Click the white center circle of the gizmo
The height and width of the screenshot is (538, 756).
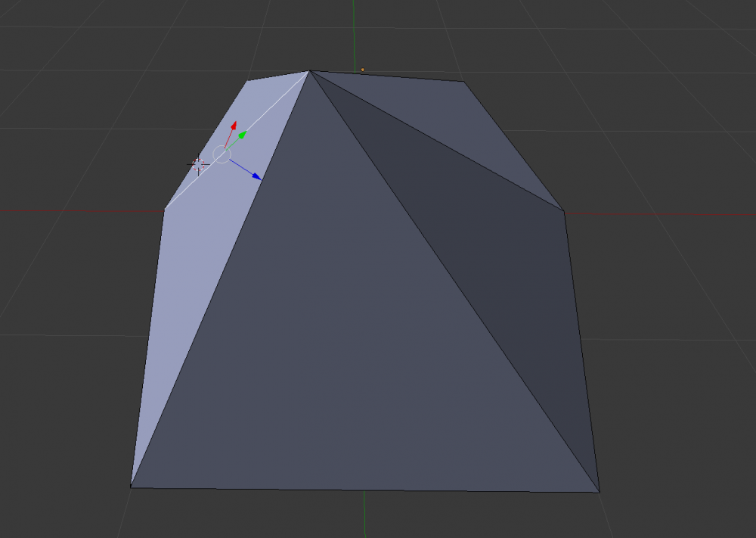pyautogui.click(x=223, y=153)
